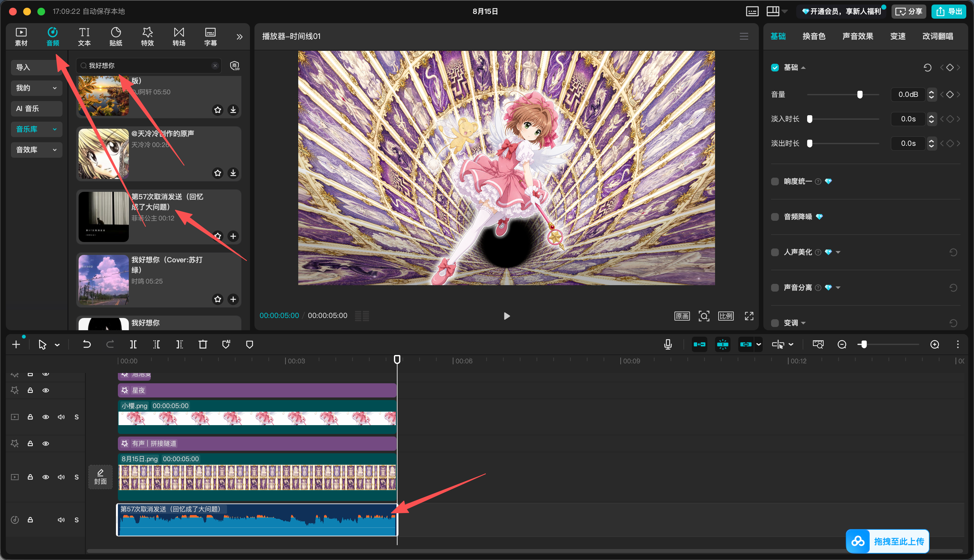
Task: Open the selection tool dropdown arrow
Action: pos(57,345)
